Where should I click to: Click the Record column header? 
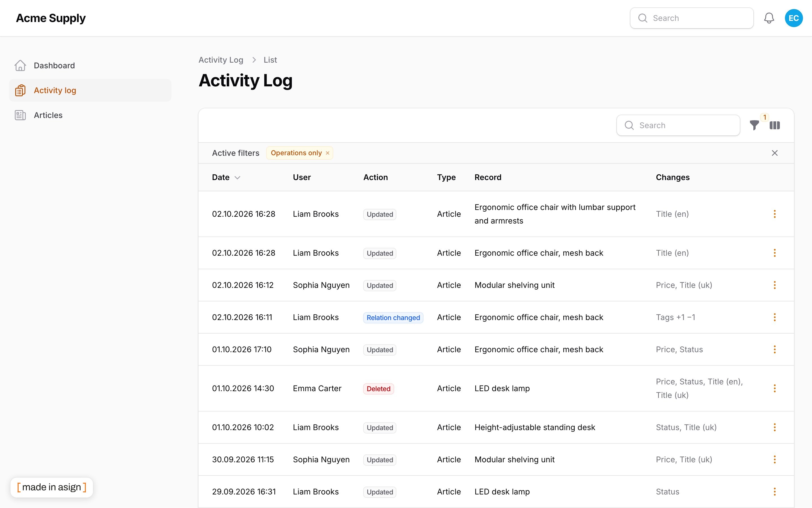[x=487, y=178]
